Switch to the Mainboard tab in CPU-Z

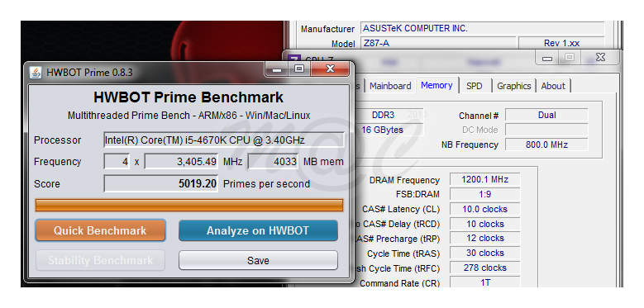(389, 86)
